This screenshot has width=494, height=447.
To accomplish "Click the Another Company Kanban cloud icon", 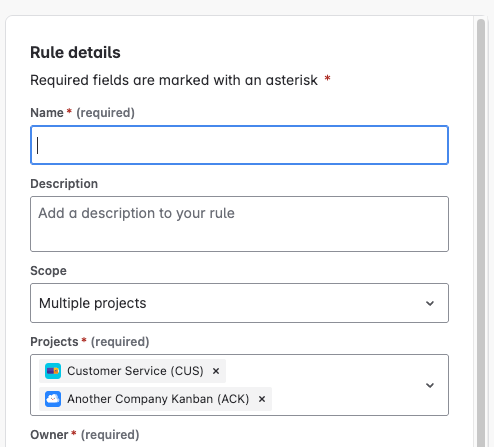I will click(x=53, y=399).
